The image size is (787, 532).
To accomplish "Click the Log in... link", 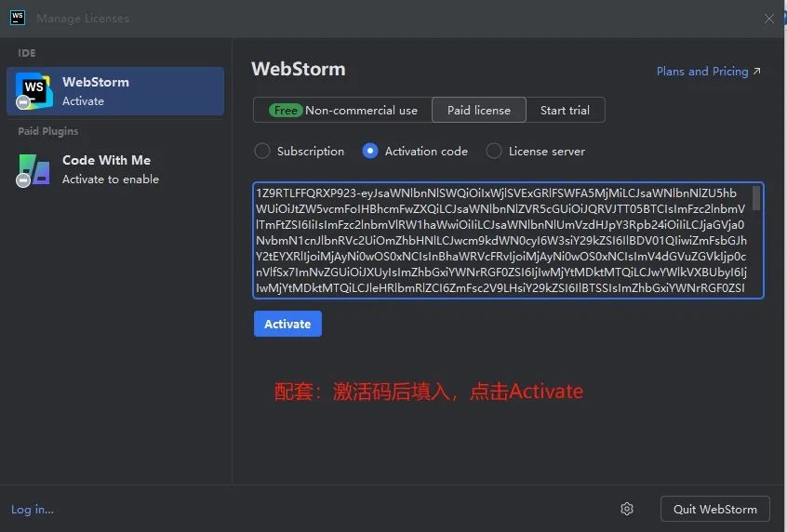I will tap(33, 510).
